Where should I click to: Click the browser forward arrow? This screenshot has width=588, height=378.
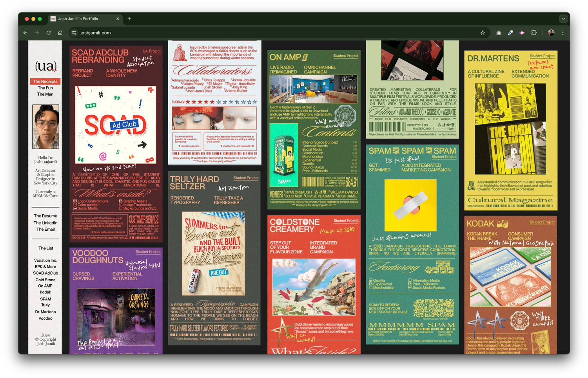tap(37, 33)
